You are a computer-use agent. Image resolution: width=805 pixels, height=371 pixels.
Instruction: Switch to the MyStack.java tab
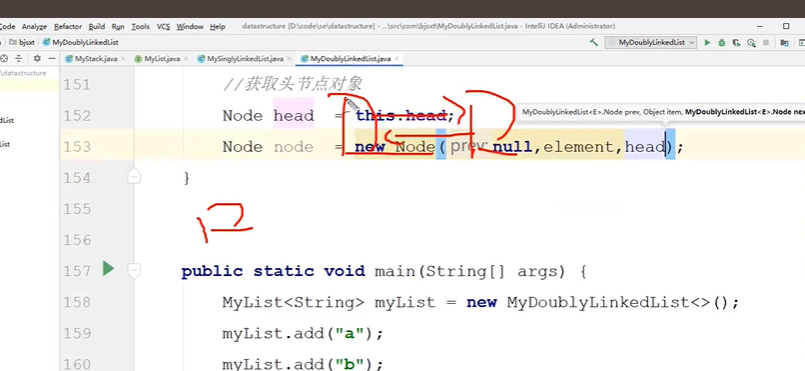pyautogui.click(x=91, y=59)
